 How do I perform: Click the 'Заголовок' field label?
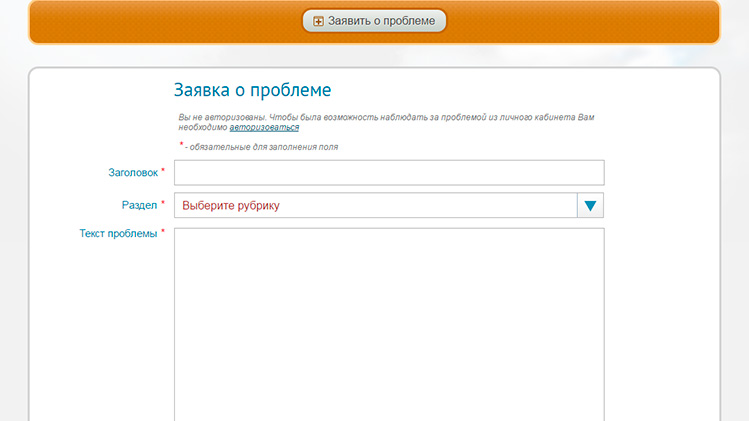point(133,173)
